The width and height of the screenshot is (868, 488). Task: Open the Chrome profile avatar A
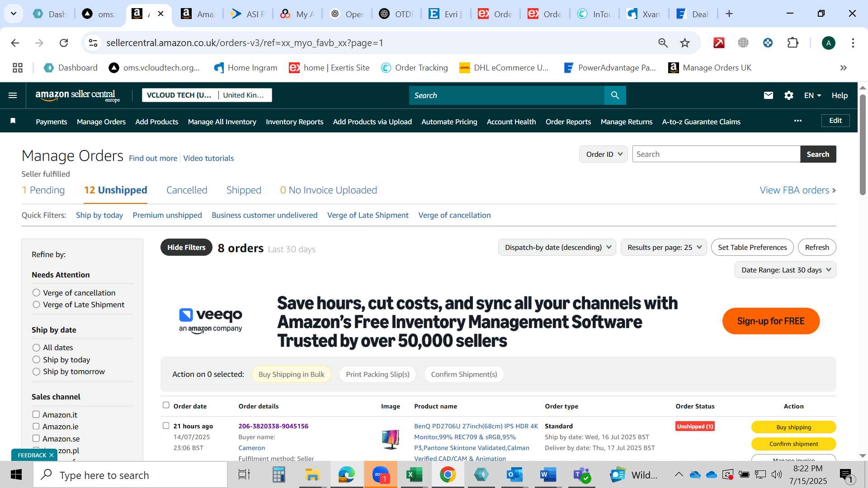pos(828,43)
